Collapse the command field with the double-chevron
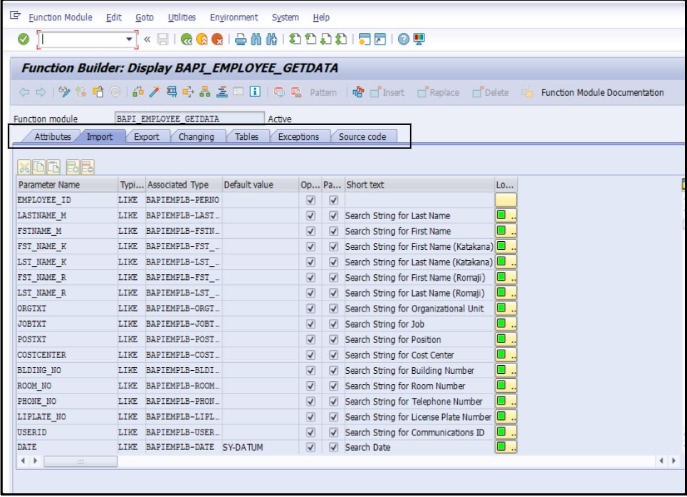The height and width of the screenshot is (497, 687). [147, 39]
